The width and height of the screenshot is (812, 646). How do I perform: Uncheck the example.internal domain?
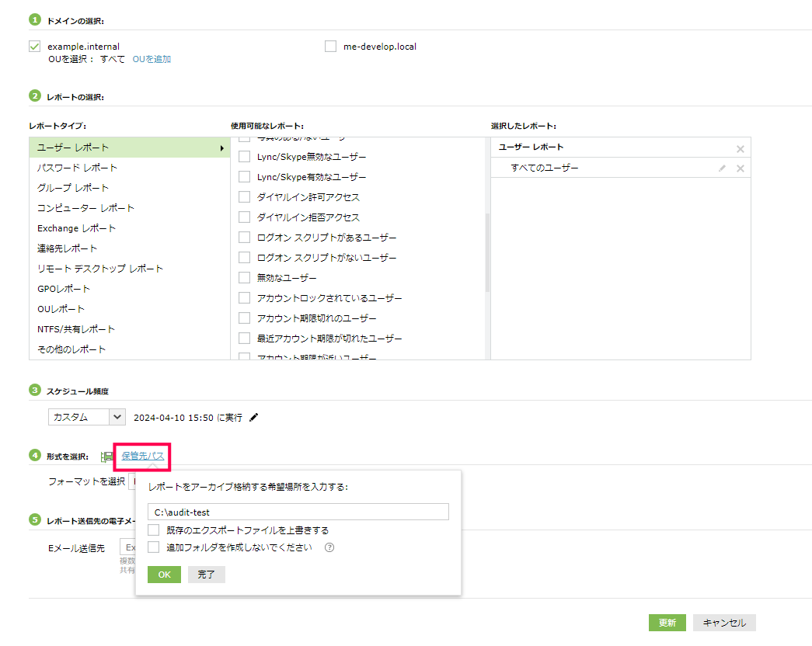click(34, 47)
